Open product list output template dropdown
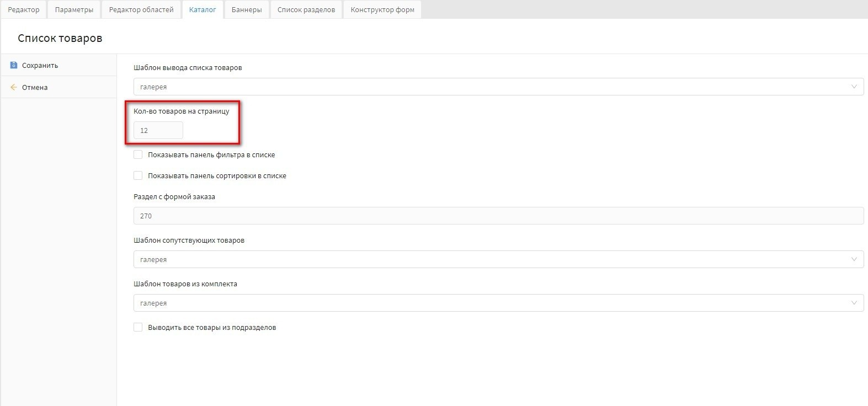This screenshot has height=406, width=868. [x=498, y=87]
